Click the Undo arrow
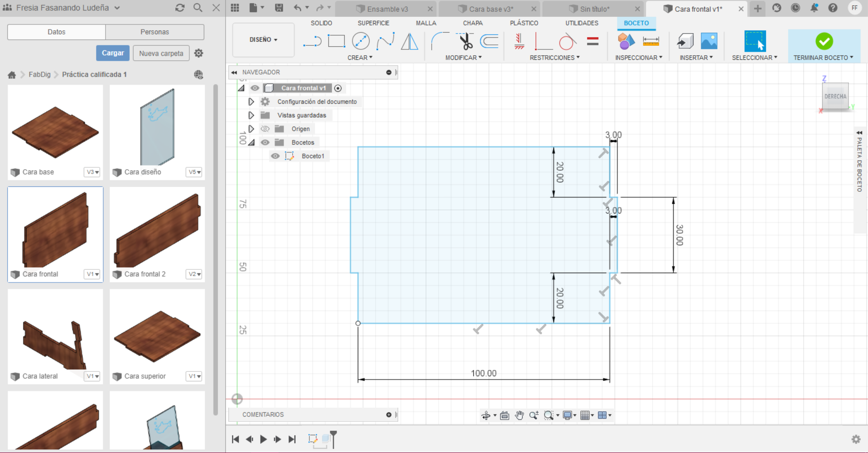The width and height of the screenshot is (868, 453). (298, 8)
